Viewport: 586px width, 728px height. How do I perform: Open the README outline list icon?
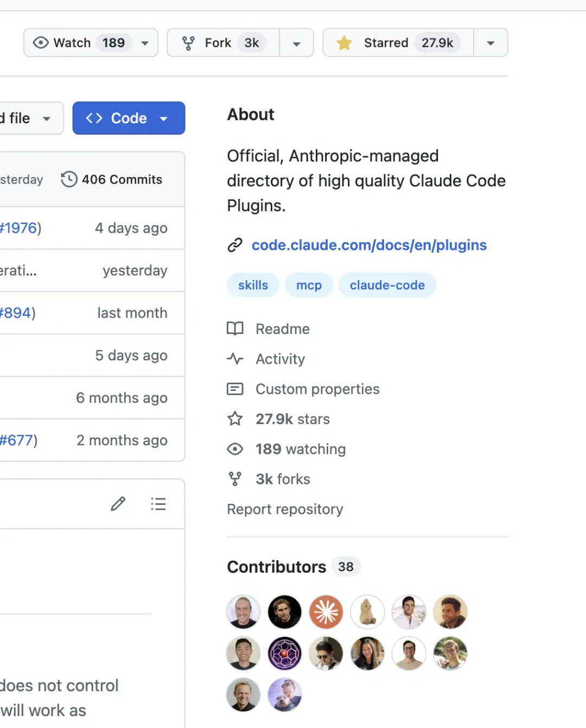(158, 504)
